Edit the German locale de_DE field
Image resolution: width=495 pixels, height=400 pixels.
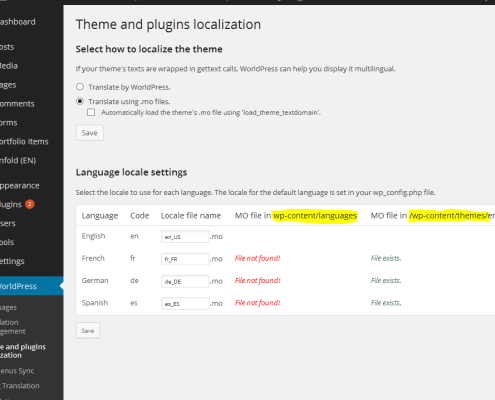pyautogui.click(x=185, y=281)
